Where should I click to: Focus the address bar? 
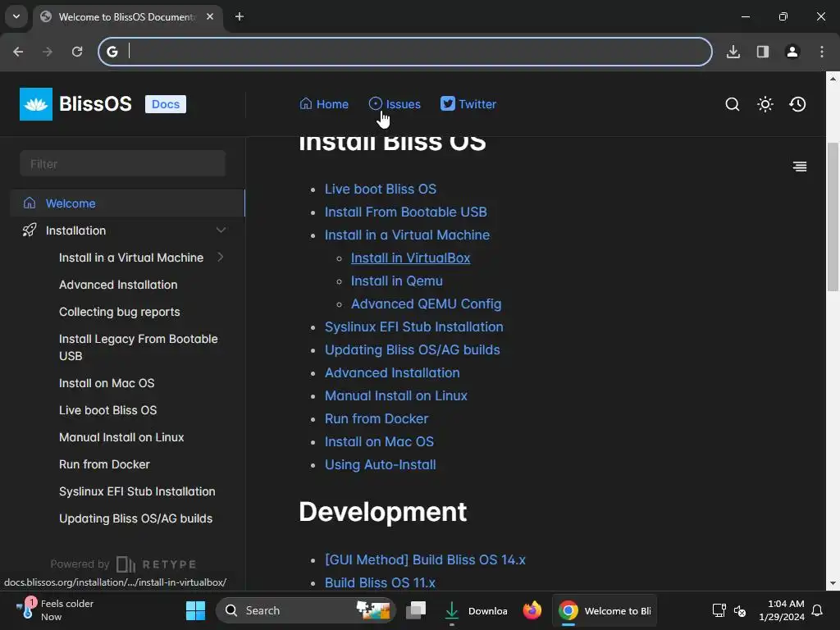[405, 52]
